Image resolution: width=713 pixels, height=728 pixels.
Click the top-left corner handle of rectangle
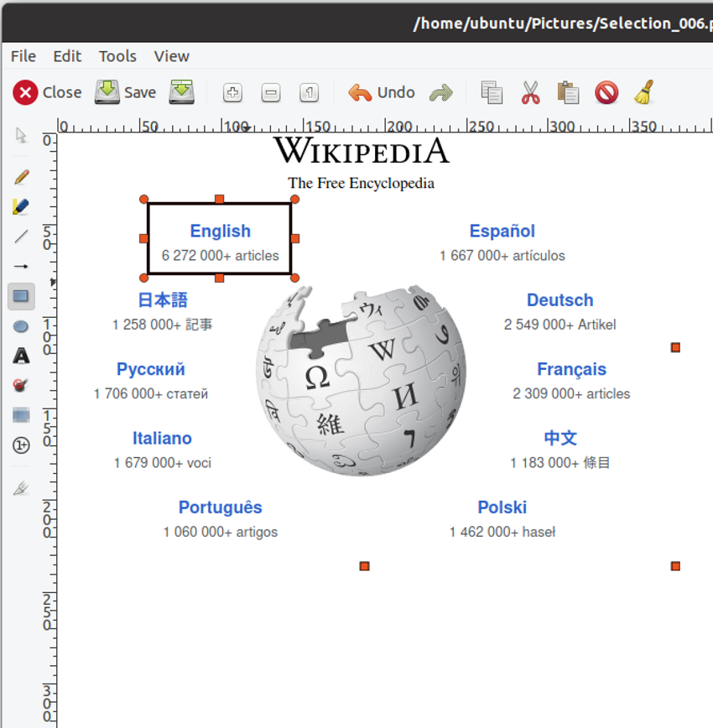[x=144, y=199]
